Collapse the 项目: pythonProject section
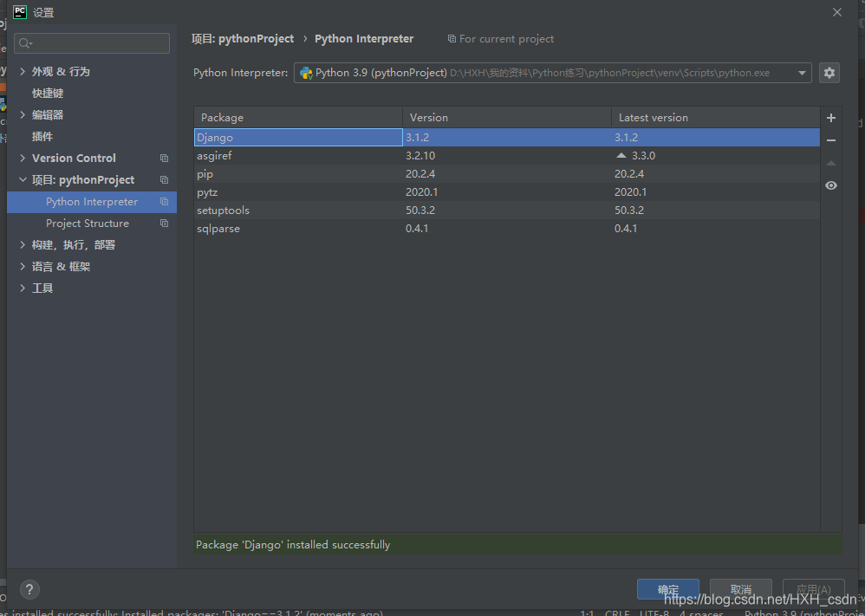Image resolution: width=865 pixels, height=616 pixels. pyautogui.click(x=23, y=180)
